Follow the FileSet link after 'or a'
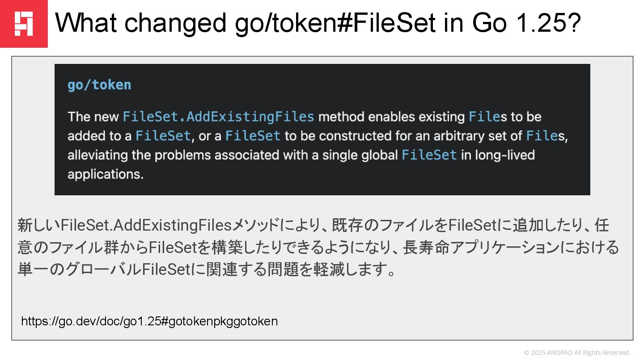This screenshot has width=644, height=362. [x=253, y=136]
